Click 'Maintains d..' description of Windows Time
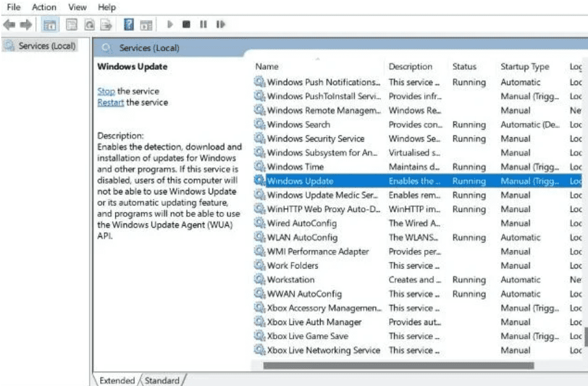Viewport: 588px width, 386px height. (414, 167)
